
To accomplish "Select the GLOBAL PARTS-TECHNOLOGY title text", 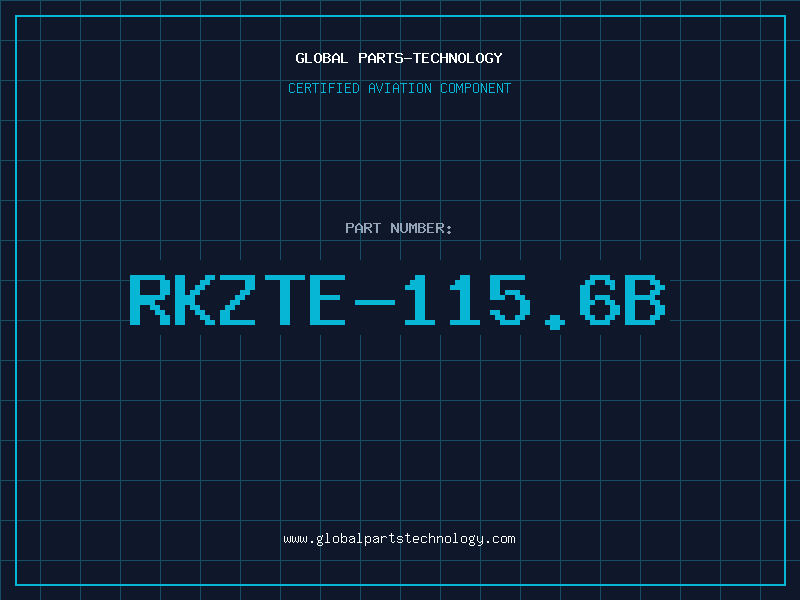I will pos(399,58).
